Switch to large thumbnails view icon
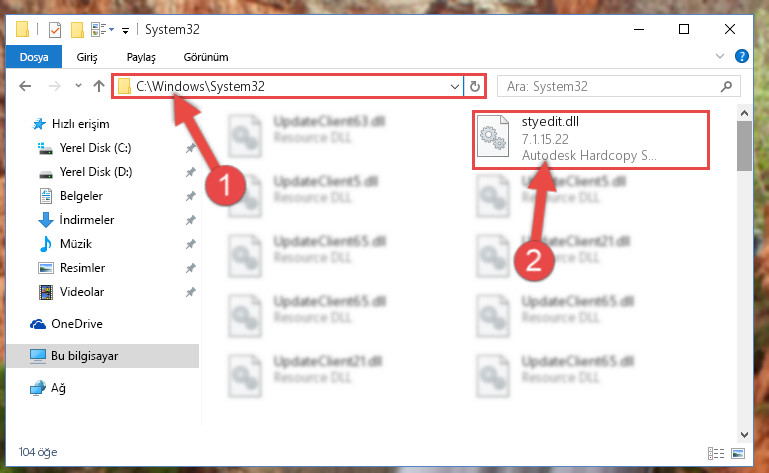Image resolution: width=769 pixels, height=473 pixels. point(738,453)
